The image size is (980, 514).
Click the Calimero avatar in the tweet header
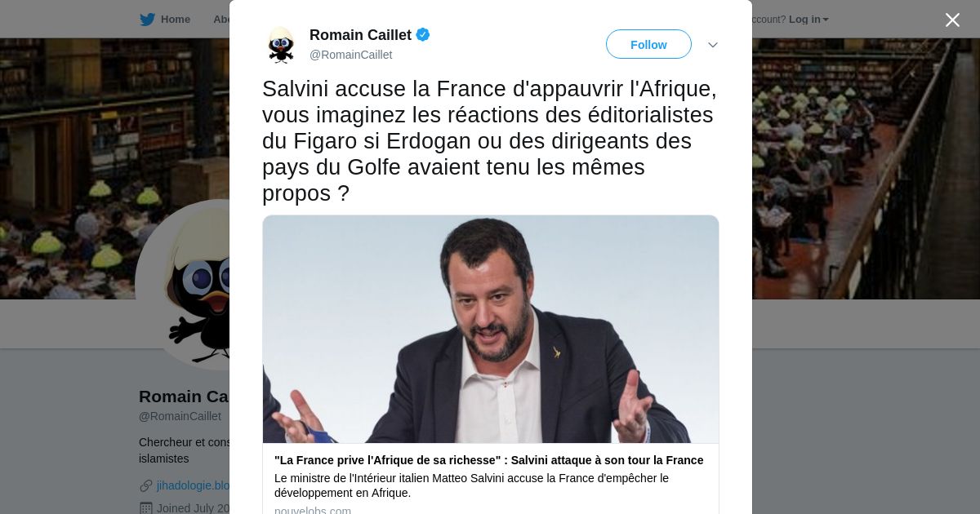click(x=281, y=45)
